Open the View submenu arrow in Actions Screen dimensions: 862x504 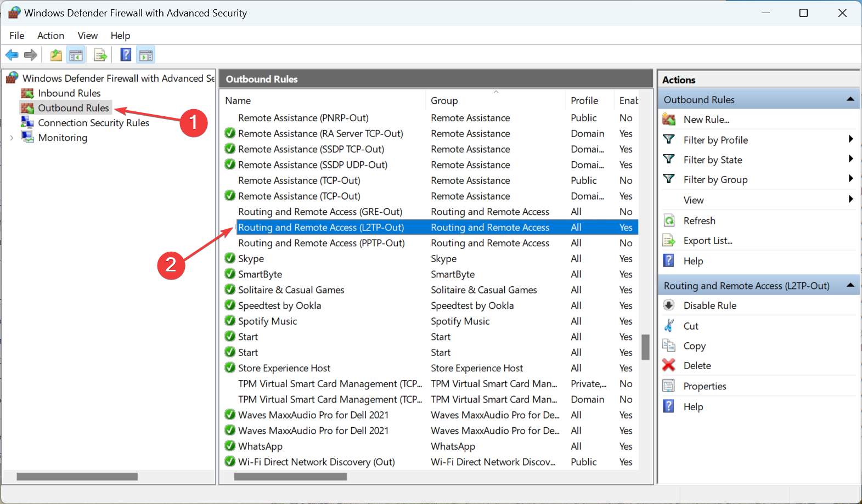pos(850,200)
